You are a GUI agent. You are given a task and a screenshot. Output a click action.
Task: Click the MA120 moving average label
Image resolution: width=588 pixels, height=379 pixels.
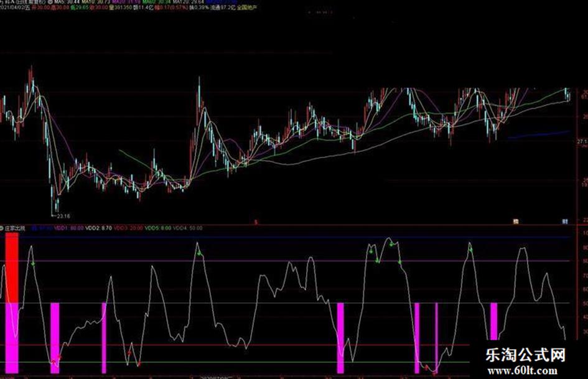[189, 2]
